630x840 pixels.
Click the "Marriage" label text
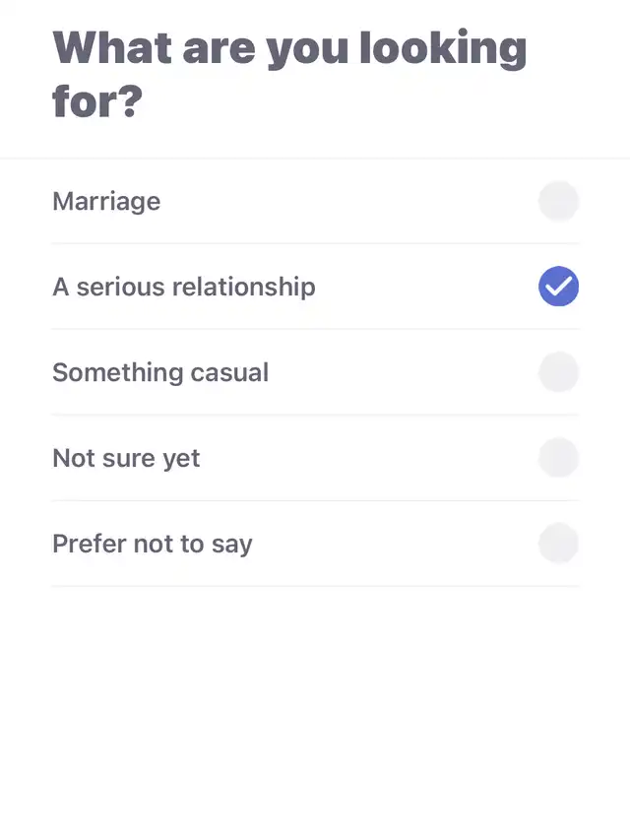(x=106, y=202)
